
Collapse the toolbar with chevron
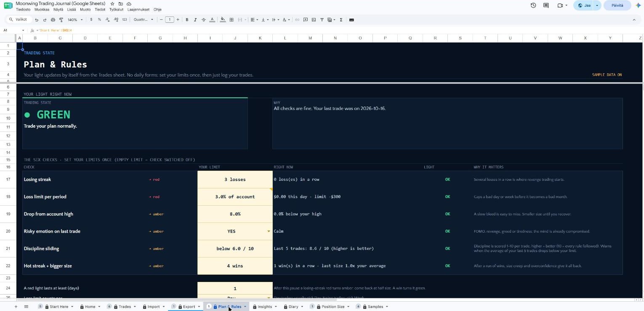coord(634,20)
